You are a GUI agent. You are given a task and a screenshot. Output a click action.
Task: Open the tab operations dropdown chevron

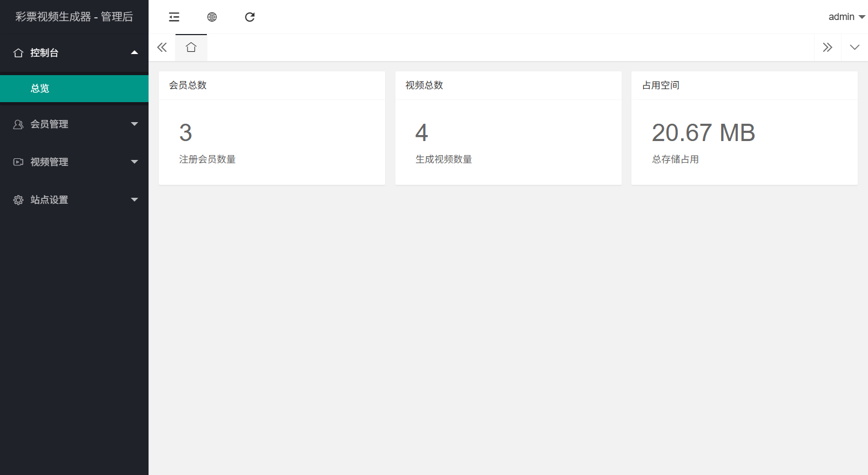[x=854, y=48]
